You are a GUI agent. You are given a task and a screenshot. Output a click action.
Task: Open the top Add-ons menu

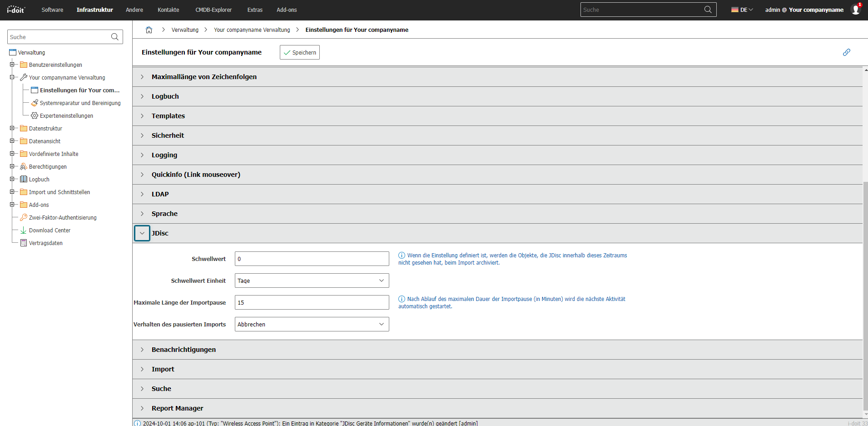pos(287,10)
